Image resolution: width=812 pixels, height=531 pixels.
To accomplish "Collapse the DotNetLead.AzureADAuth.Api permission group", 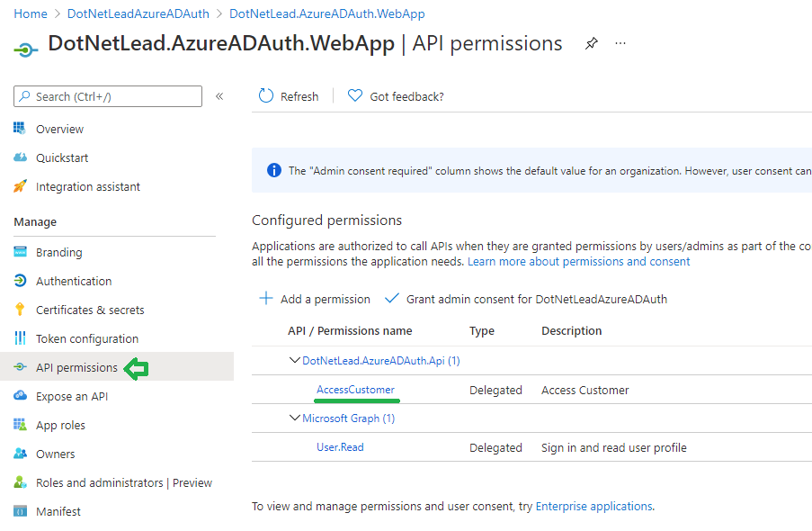I will (x=295, y=360).
